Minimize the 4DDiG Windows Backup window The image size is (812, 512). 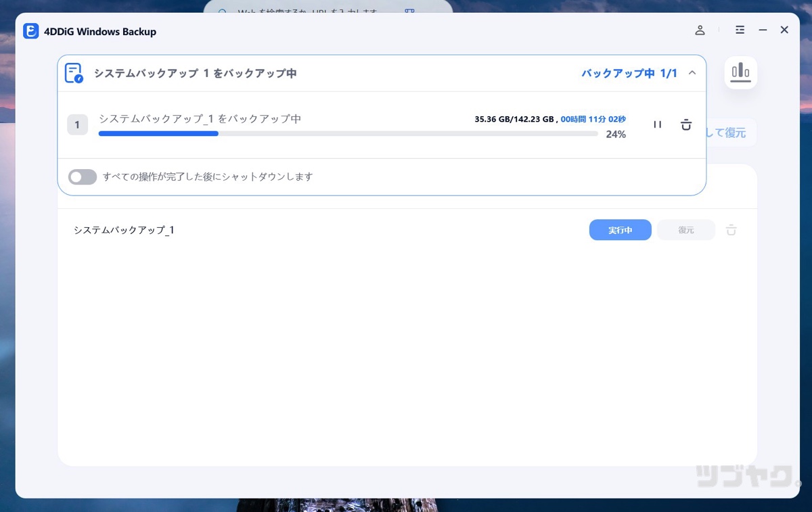click(x=762, y=30)
